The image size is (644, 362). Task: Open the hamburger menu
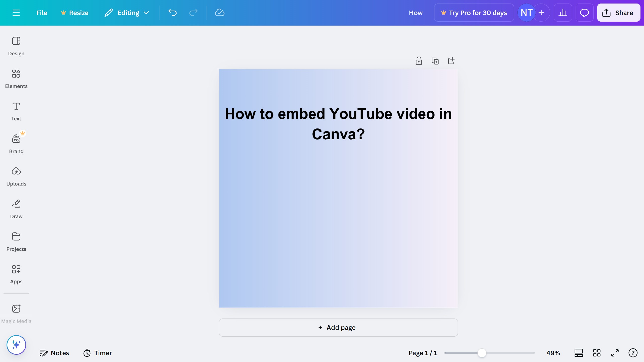coord(17,13)
